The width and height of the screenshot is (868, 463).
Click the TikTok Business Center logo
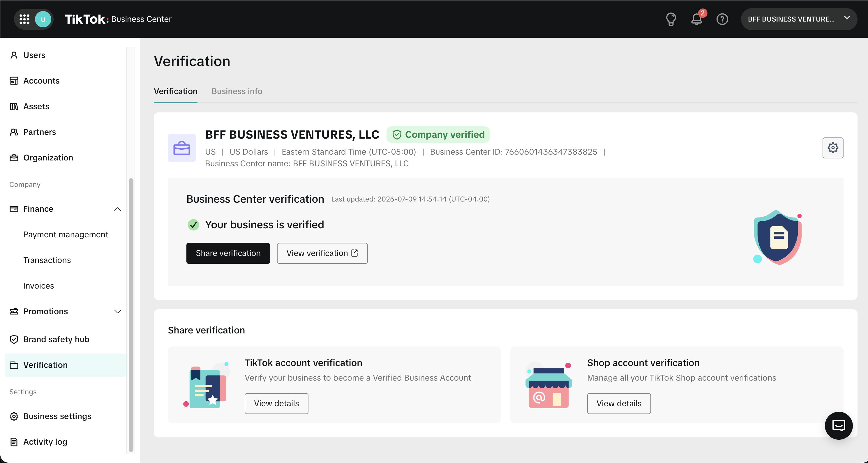click(x=118, y=19)
